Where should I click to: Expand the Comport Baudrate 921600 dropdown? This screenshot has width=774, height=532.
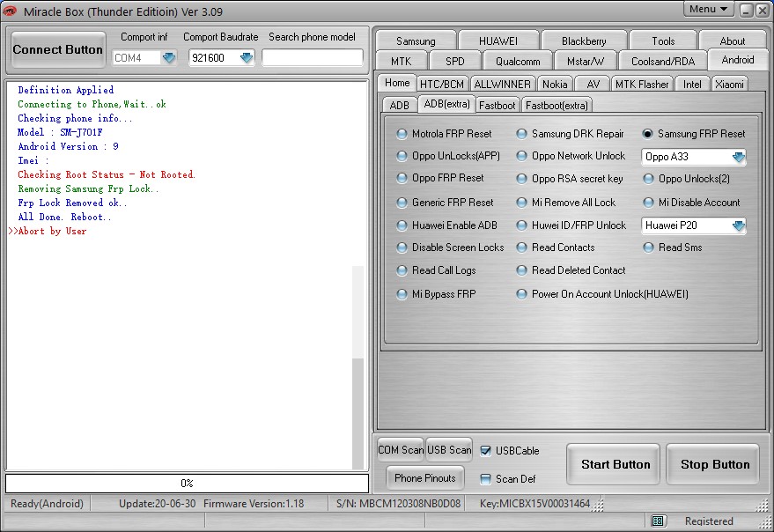(x=247, y=58)
